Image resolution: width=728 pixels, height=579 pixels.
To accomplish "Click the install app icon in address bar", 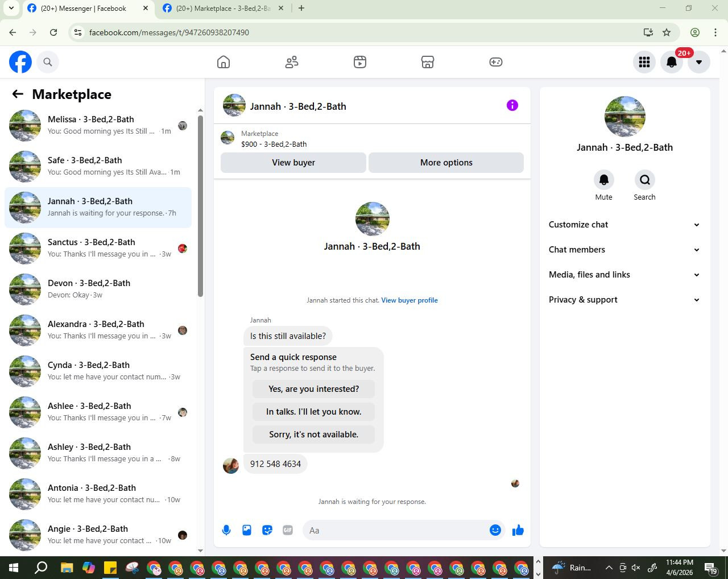I will 648,32.
